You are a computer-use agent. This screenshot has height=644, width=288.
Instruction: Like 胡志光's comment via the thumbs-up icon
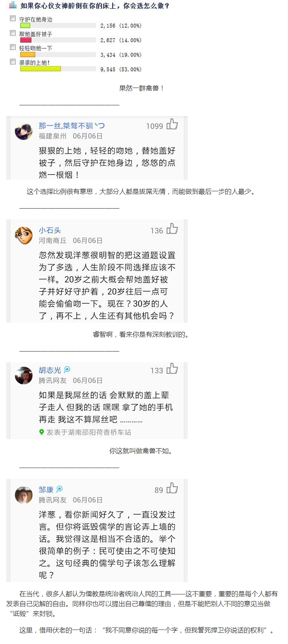173,370
